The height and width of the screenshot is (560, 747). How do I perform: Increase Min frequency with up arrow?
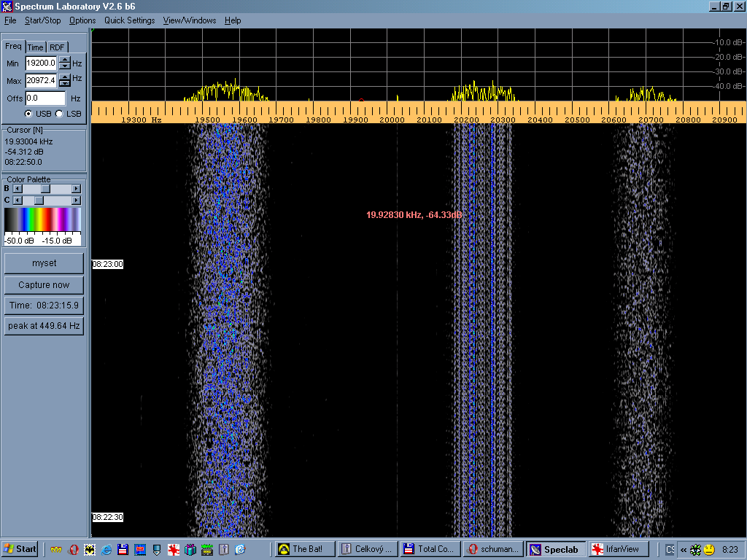(65, 60)
